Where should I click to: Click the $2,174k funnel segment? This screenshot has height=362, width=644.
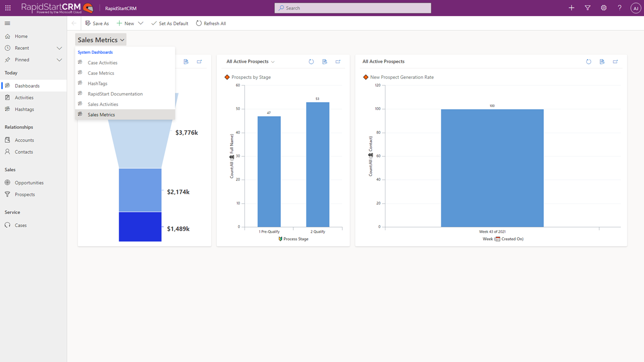tap(140, 190)
